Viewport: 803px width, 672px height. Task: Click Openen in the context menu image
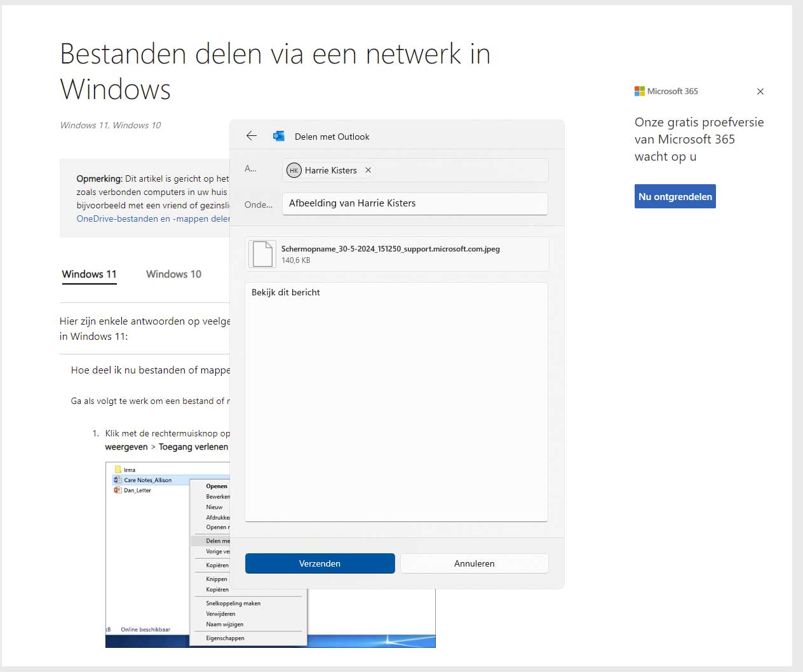point(217,486)
